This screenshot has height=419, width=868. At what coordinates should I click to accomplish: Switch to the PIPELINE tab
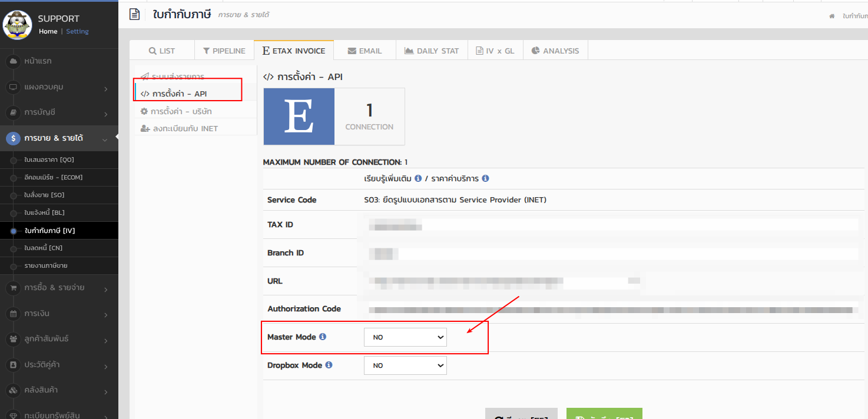pos(224,51)
